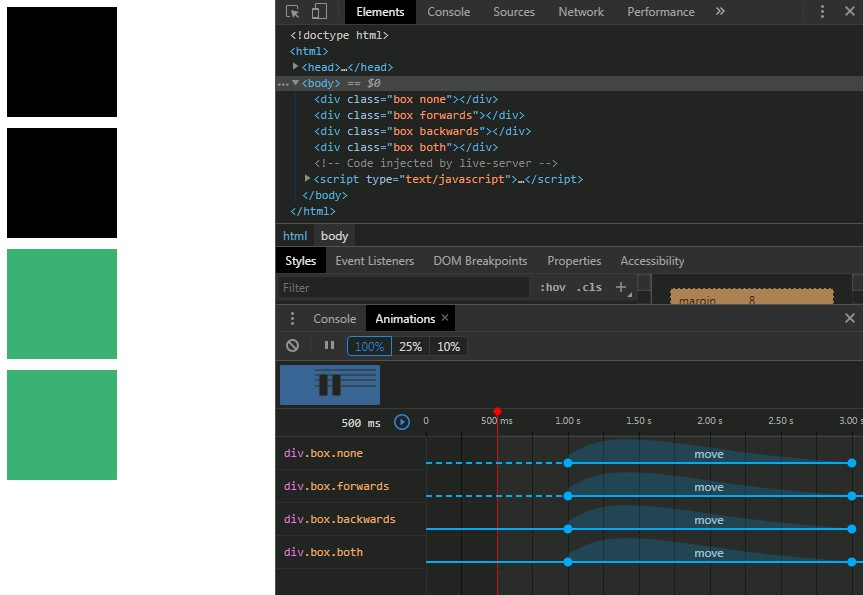Viewport: 863px width, 595px height.
Task: Switch to the top Console tab
Action: (x=449, y=12)
